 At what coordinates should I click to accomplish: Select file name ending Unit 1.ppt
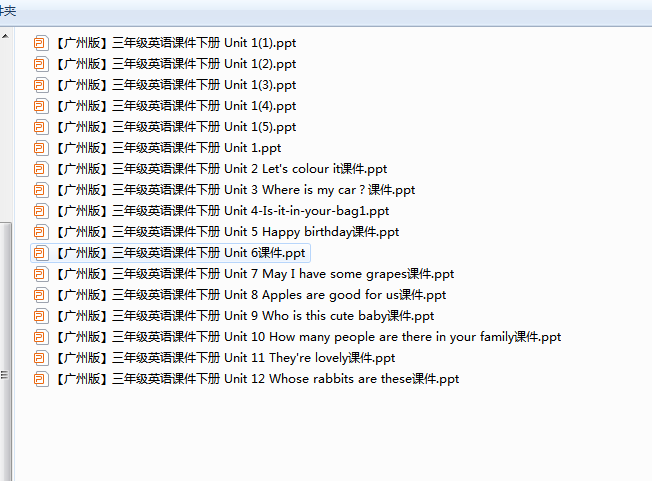(169, 148)
